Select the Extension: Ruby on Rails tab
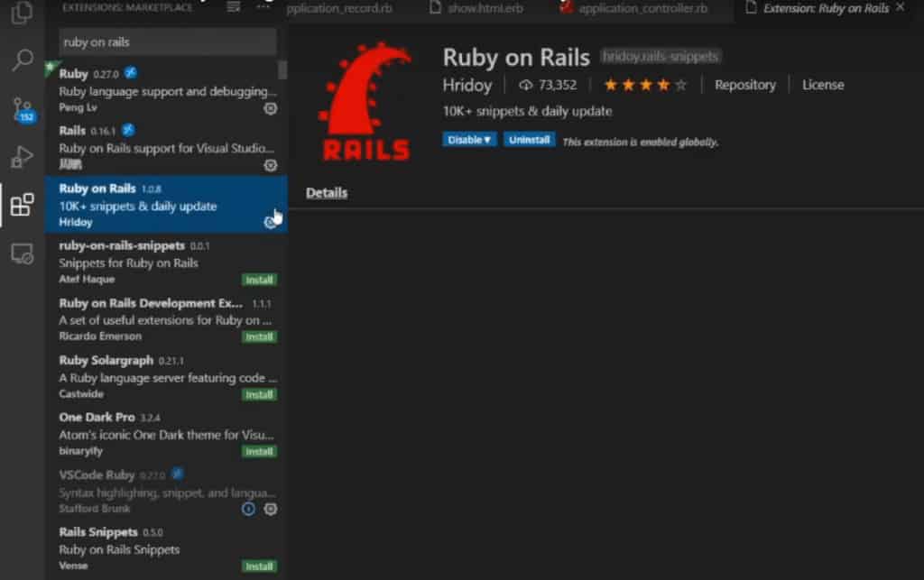Image resolution: width=924 pixels, height=580 pixels. (x=825, y=8)
